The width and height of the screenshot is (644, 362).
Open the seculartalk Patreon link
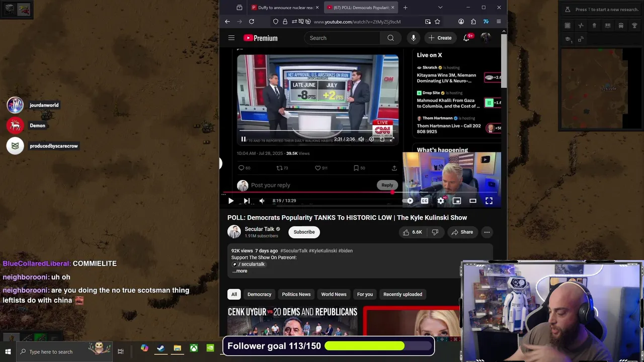249,264
